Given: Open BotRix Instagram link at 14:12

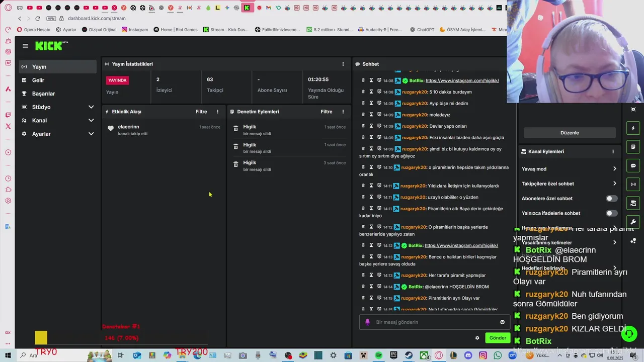Looking at the screenshot, I should (x=461, y=245).
